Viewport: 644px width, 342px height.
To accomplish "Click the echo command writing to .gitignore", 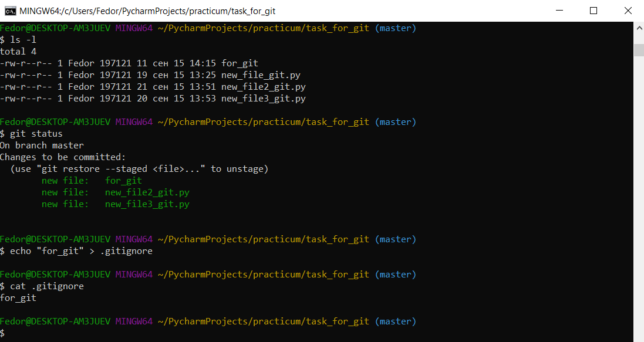I will click(x=79, y=250).
